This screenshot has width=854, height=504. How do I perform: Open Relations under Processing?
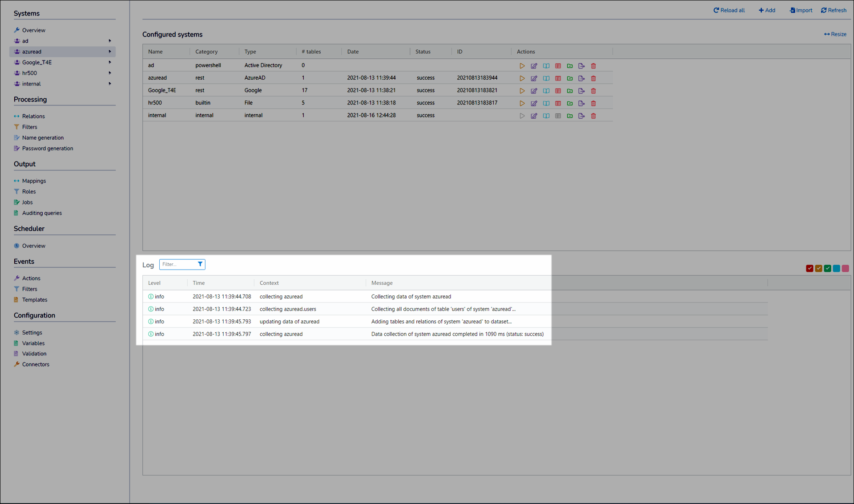33,116
